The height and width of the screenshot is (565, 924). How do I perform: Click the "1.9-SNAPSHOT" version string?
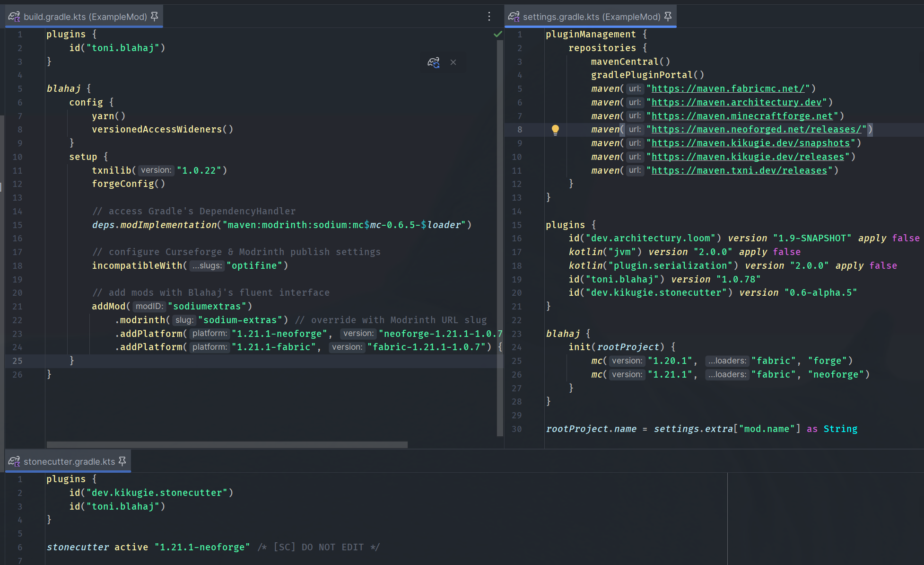(x=812, y=238)
